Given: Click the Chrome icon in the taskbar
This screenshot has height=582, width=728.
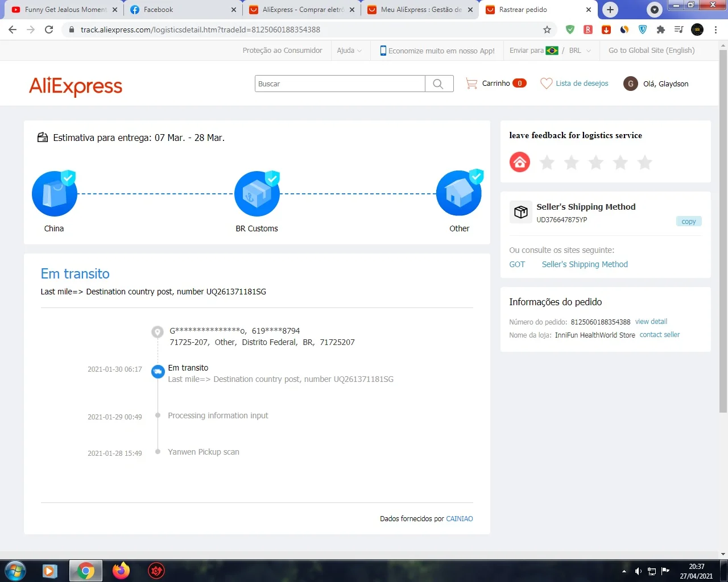Looking at the screenshot, I should point(85,571).
